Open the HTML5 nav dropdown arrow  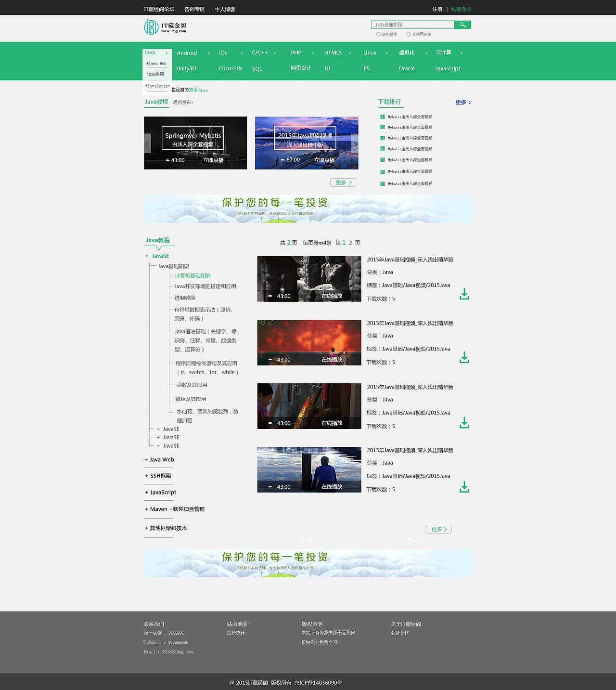pos(349,53)
